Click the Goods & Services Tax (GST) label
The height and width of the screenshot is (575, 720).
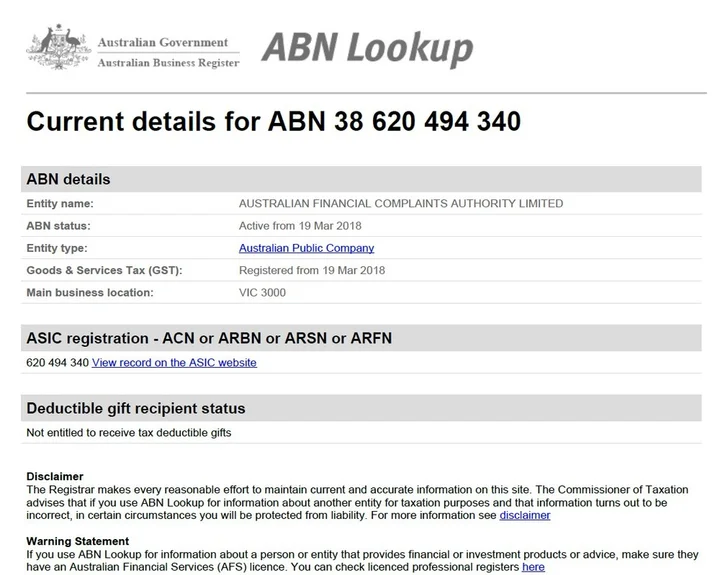click(104, 271)
